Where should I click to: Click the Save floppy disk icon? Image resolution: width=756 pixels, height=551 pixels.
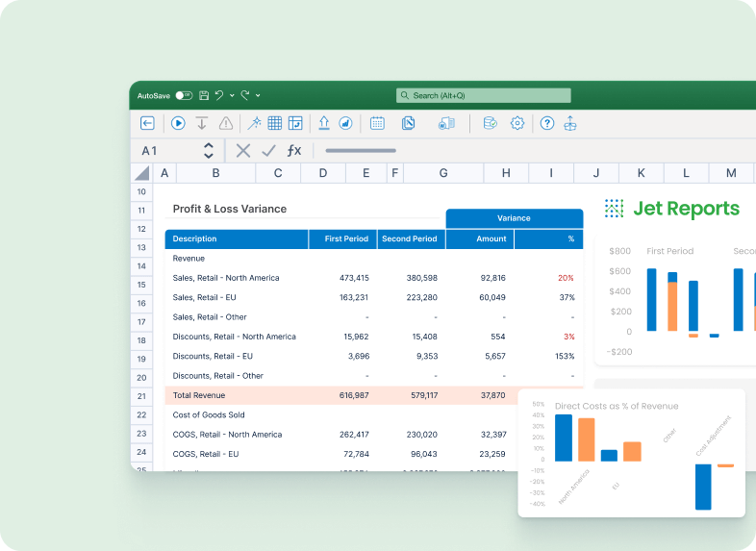click(204, 95)
